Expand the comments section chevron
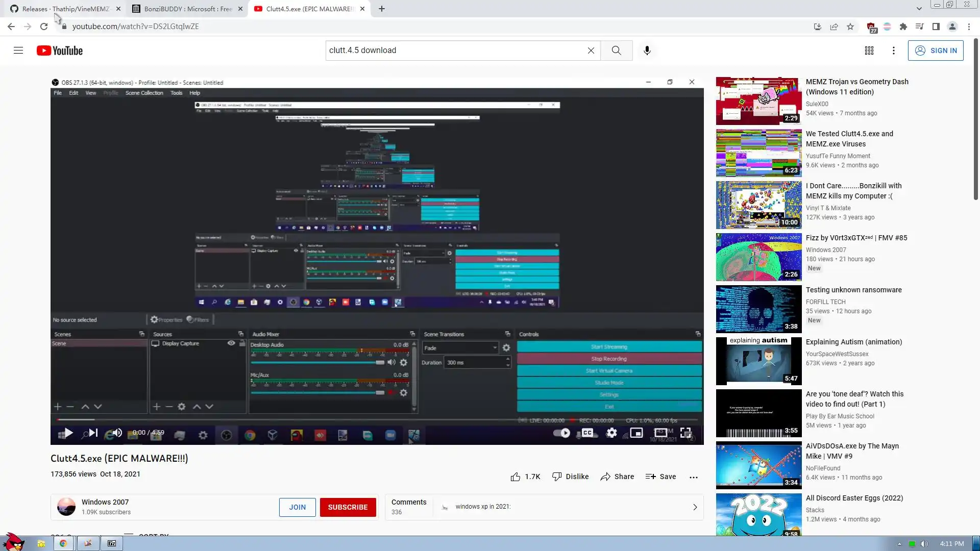The width and height of the screenshot is (980, 551). (695, 507)
